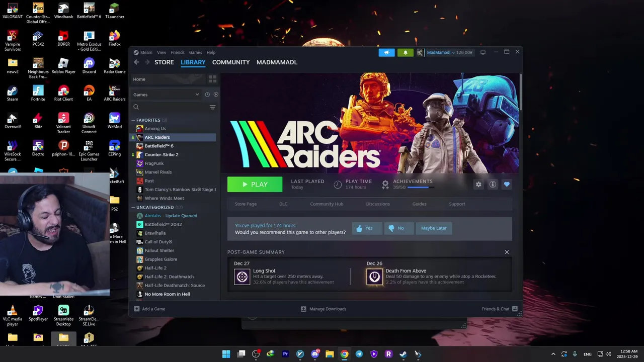Switch to collections grid view icon
The height and width of the screenshot is (362, 644).
pos(212,79)
